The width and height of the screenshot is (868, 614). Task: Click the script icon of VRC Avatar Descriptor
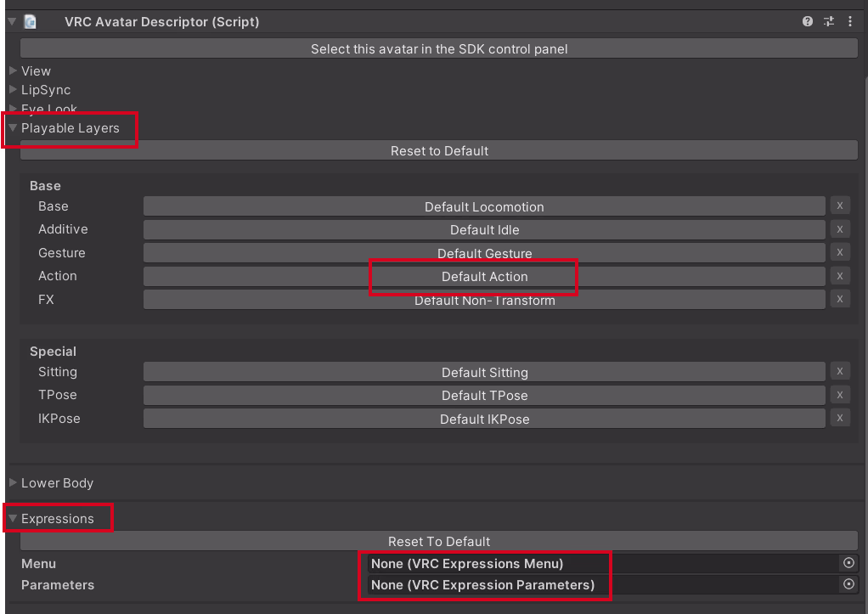[31, 22]
